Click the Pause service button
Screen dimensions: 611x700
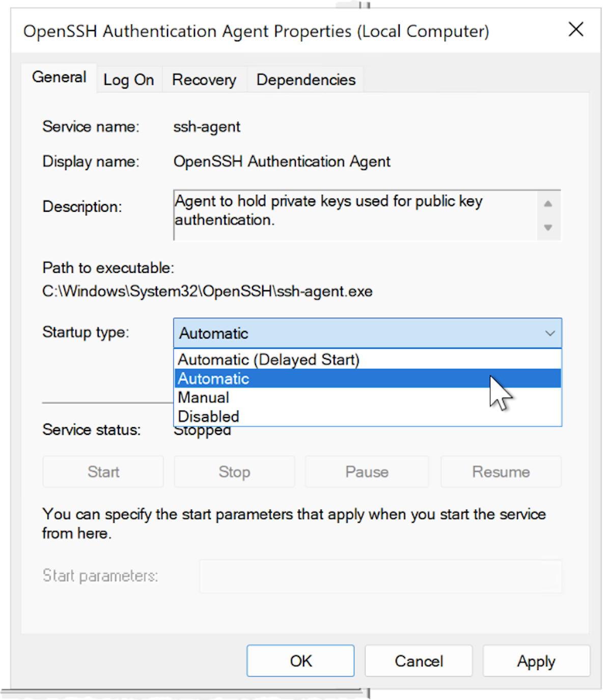367,472
